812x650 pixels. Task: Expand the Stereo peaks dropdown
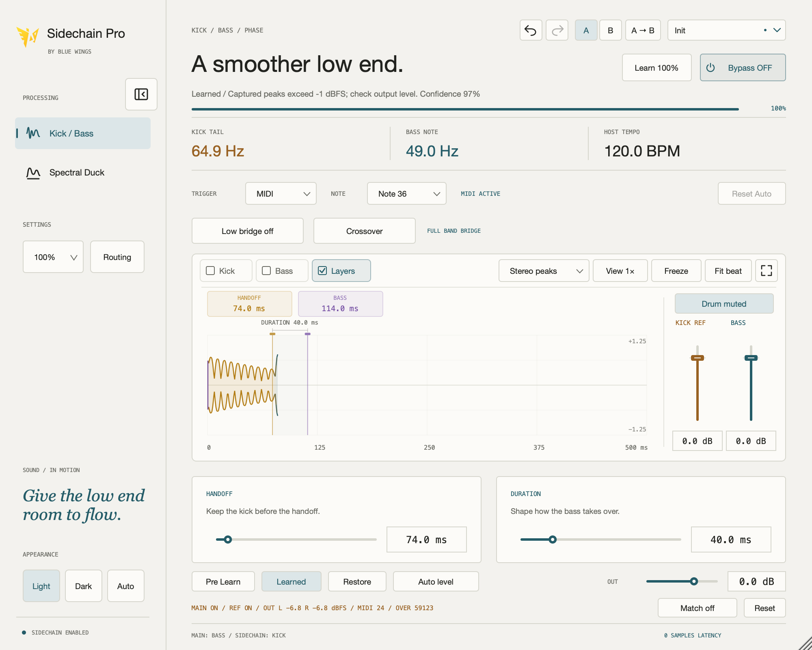(x=544, y=271)
